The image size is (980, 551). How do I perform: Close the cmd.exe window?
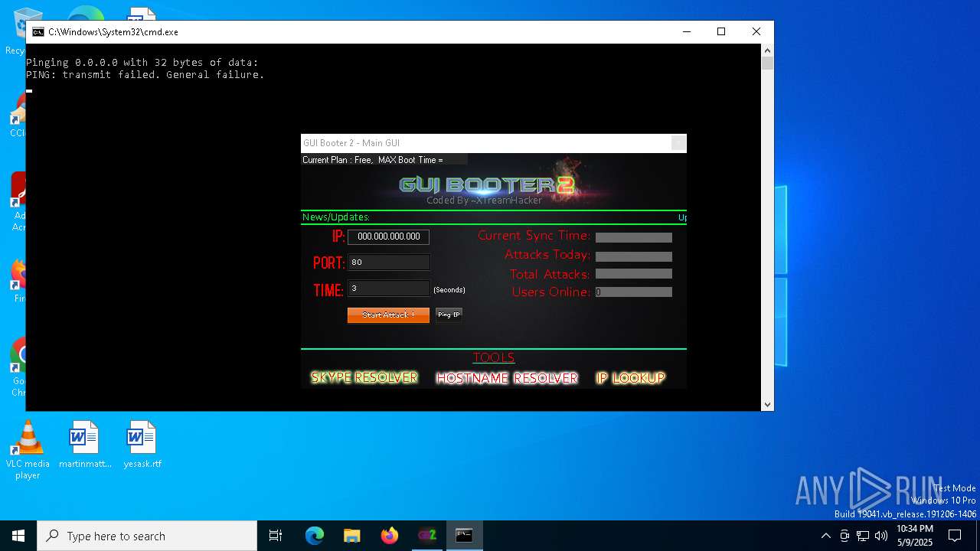tap(756, 31)
